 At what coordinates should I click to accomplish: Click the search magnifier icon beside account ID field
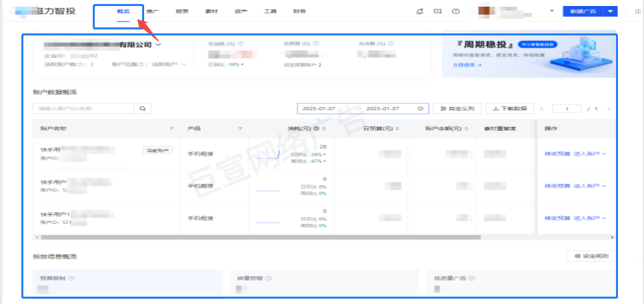(143, 109)
